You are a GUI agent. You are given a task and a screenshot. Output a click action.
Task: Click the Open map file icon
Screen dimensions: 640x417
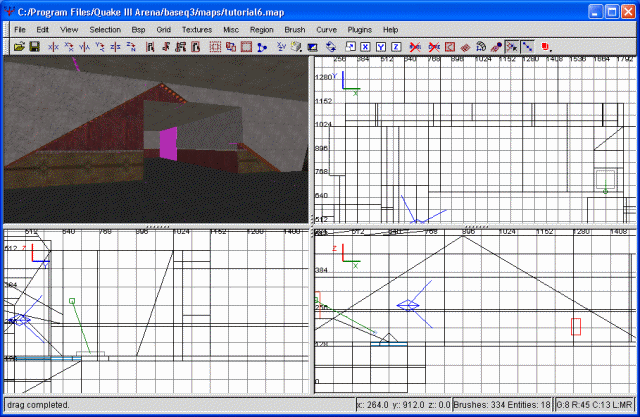click(19, 47)
